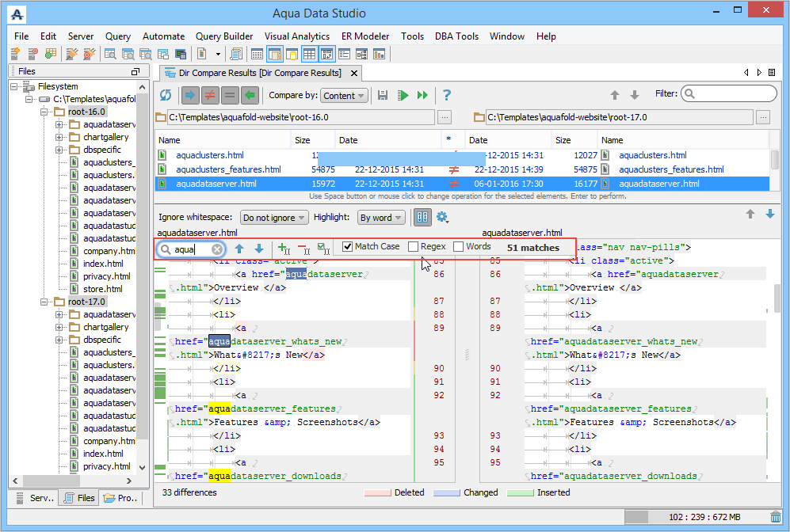Open the Highlight By word dropdown
The image size is (790, 532).
click(x=381, y=218)
